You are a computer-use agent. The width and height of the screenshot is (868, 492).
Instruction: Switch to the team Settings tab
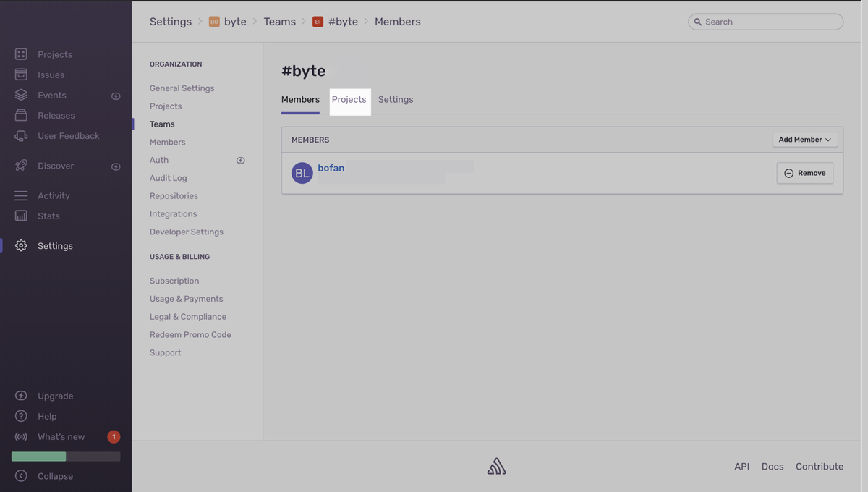pyautogui.click(x=396, y=100)
